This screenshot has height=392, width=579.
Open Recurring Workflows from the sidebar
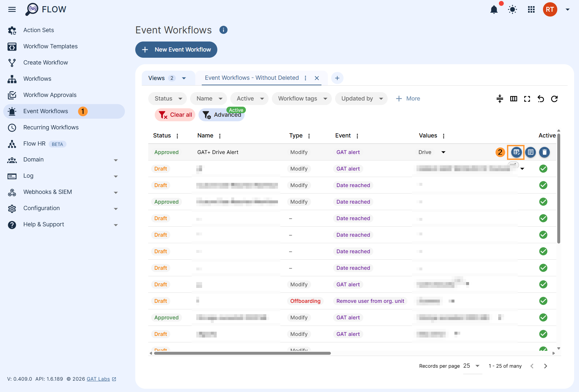51,127
